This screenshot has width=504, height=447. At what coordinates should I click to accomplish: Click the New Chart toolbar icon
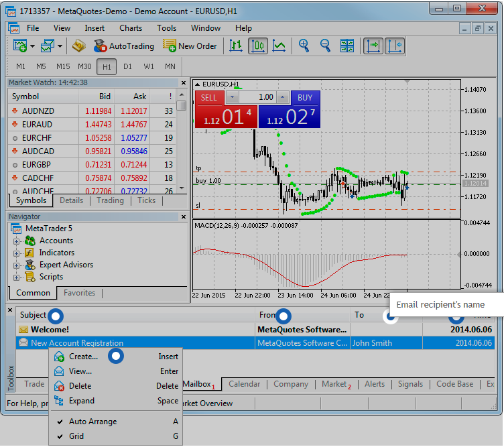[20, 46]
